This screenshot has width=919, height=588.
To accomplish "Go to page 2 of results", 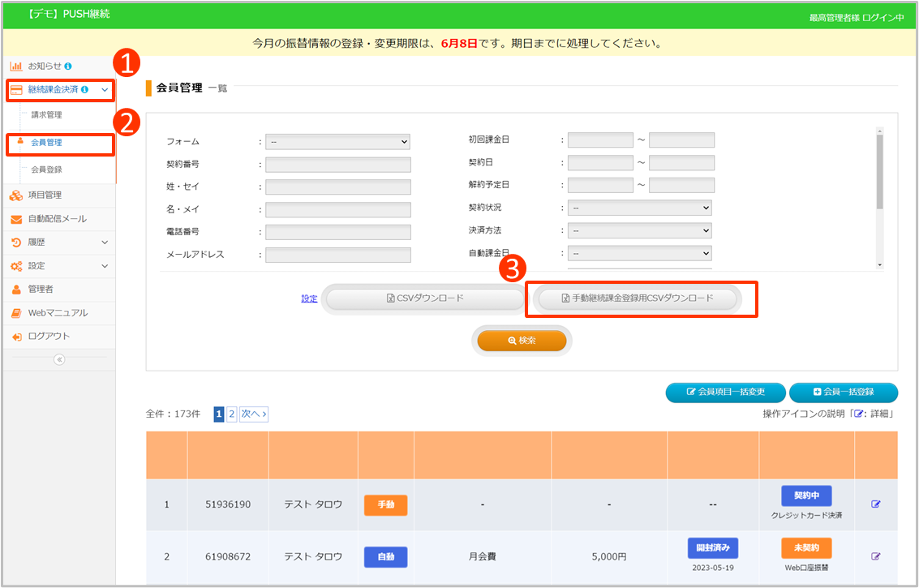I will click(x=231, y=414).
